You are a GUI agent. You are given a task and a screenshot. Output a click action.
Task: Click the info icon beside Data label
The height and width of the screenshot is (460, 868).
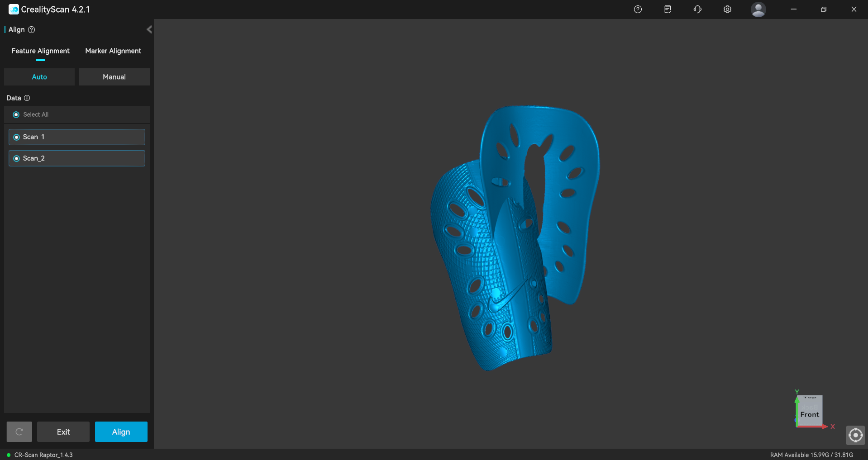click(27, 98)
